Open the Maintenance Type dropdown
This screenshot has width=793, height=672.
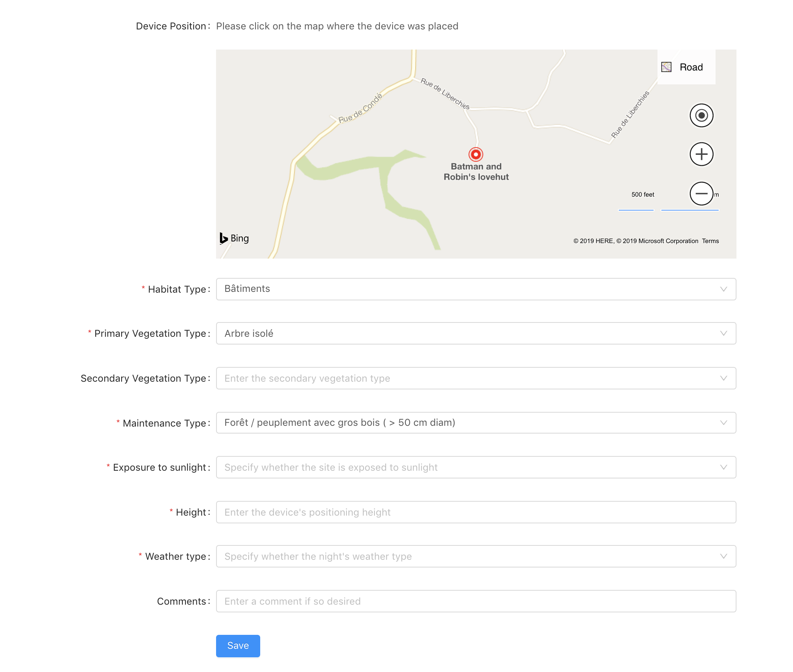tap(476, 423)
